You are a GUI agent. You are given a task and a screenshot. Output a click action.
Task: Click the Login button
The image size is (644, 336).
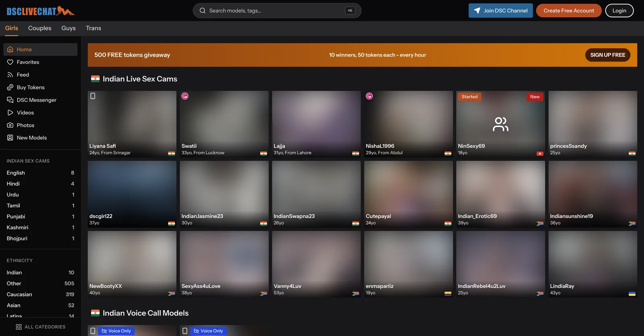[x=619, y=10]
